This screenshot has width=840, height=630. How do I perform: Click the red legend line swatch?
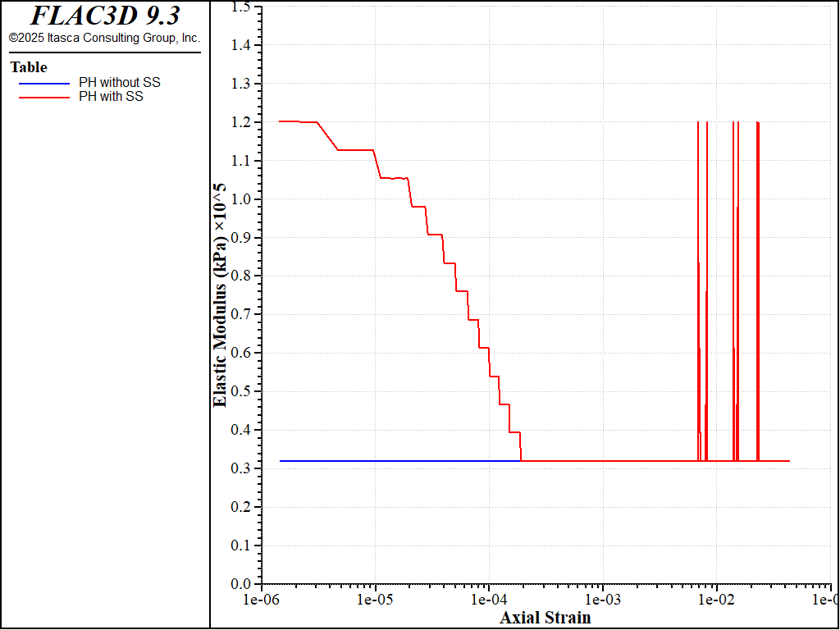coord(44,97)
